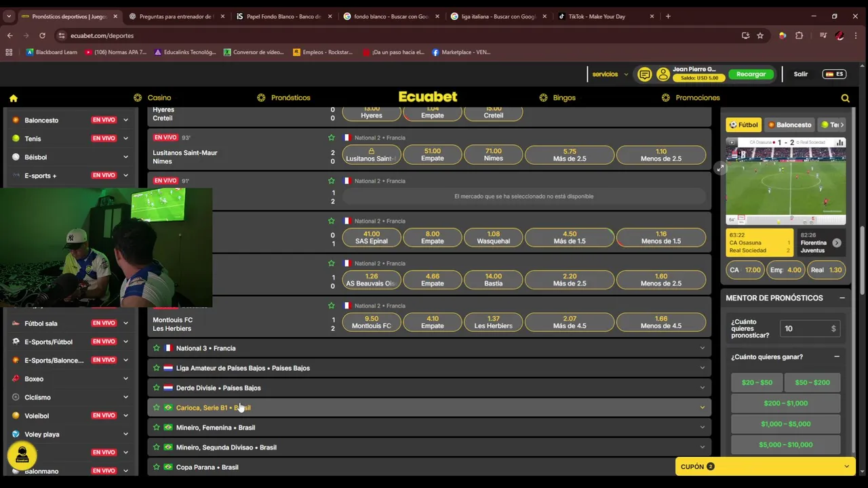Favorite the Lusitanos Saint-Maur vs Nimes match
868x488 pixels.
pyautogui.click(x=332, y=138)
